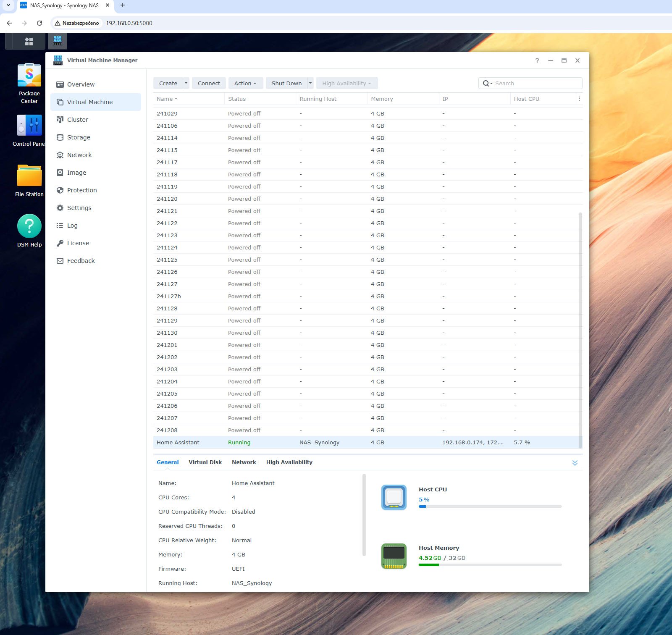Reload the browser page
The width and height of the screenshot is (672, 635).
(x=39, y=23)
